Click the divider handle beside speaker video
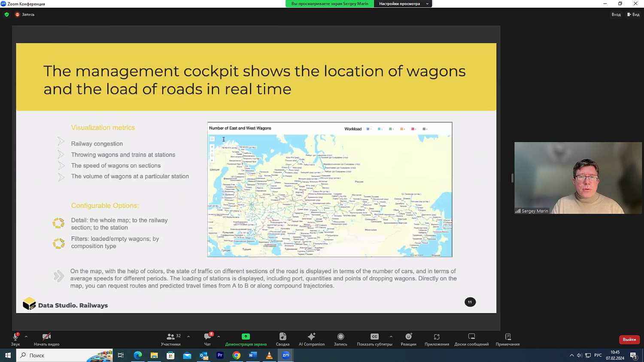 click(512, 178)
